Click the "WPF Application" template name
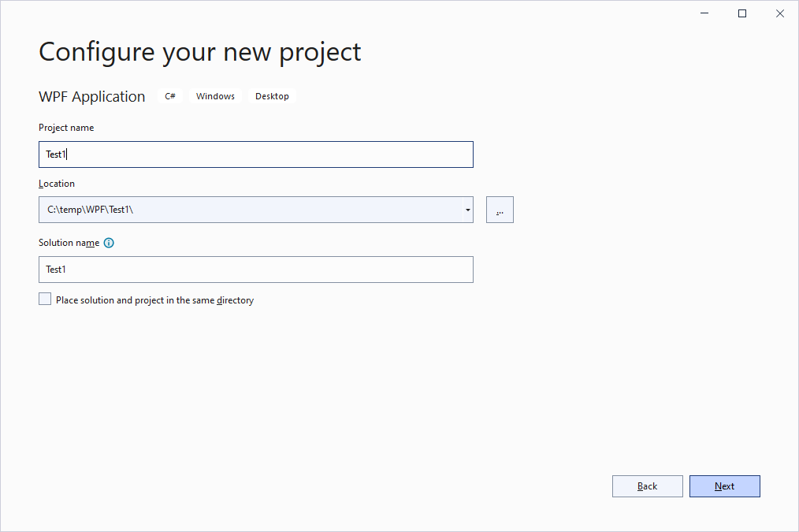 pyautogui.click(x=92, y=97)
